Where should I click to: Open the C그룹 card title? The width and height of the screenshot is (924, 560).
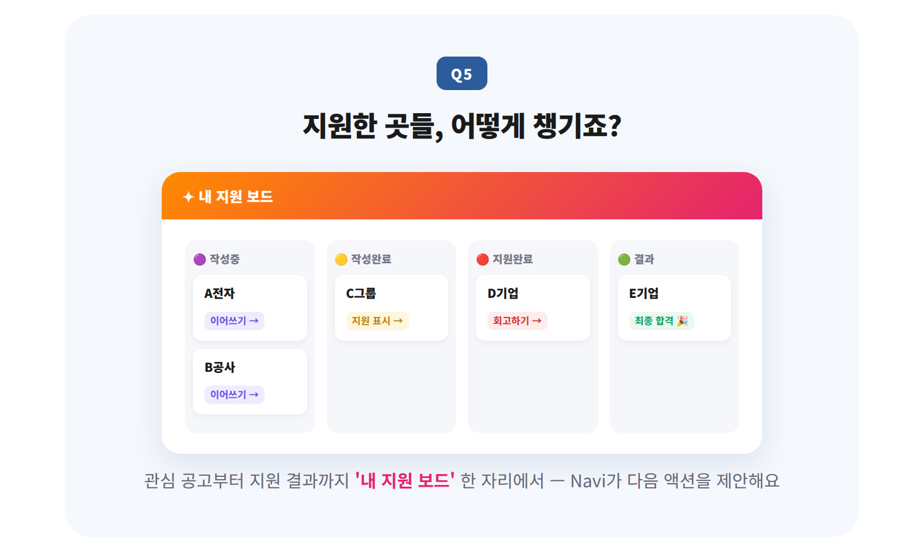pos(361,293)
